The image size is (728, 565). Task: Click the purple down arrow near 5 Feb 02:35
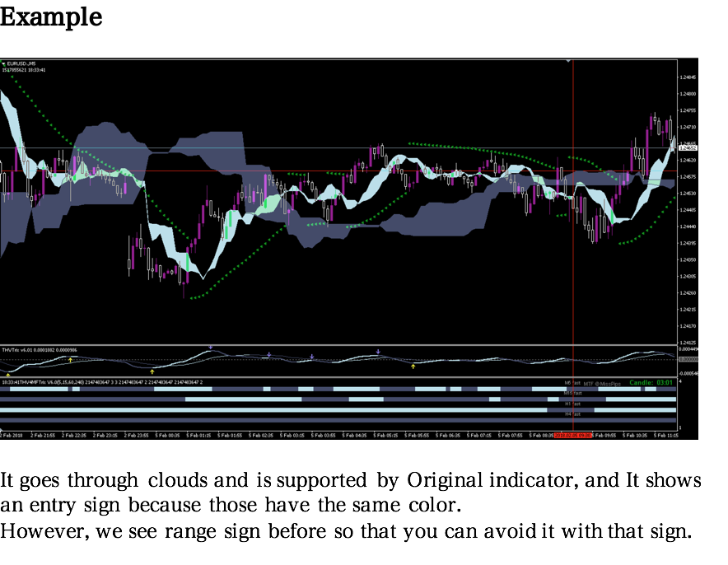tap(268, 355)
